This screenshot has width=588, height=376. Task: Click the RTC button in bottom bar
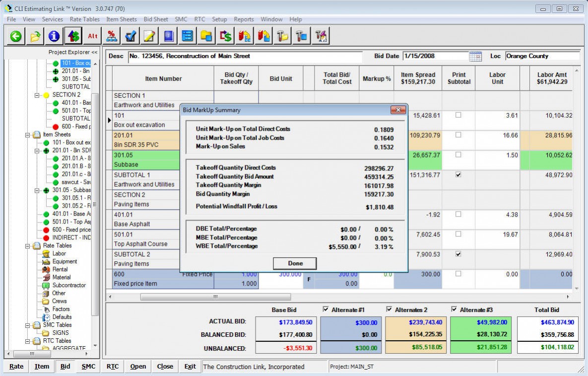[x=112, y=366]
